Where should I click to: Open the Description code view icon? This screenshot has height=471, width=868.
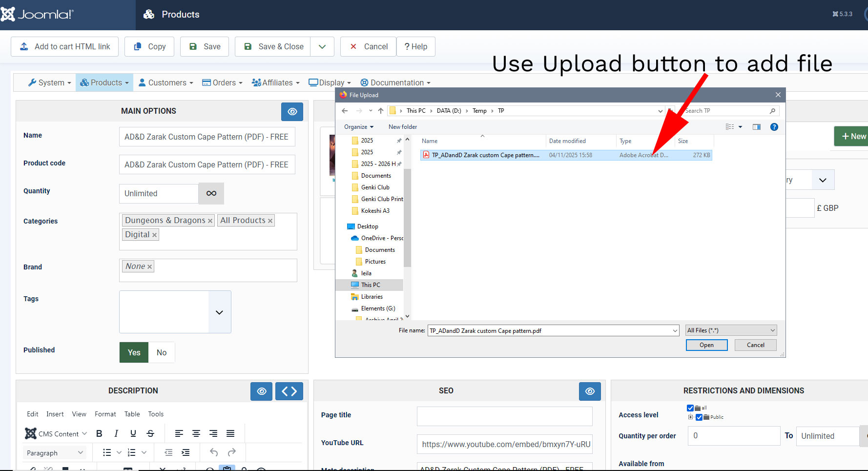[289, 391]
